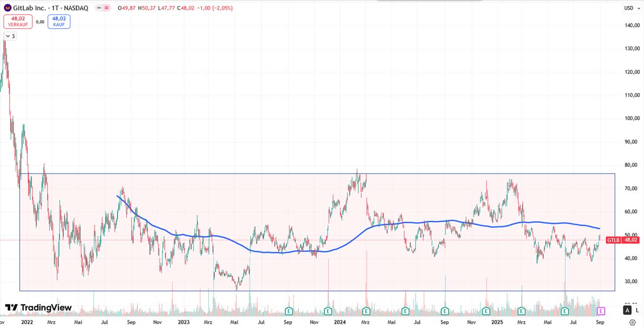
Task: Open the earnings marker at March 2025
Action: pyautogui.click(x=521, y=310)
